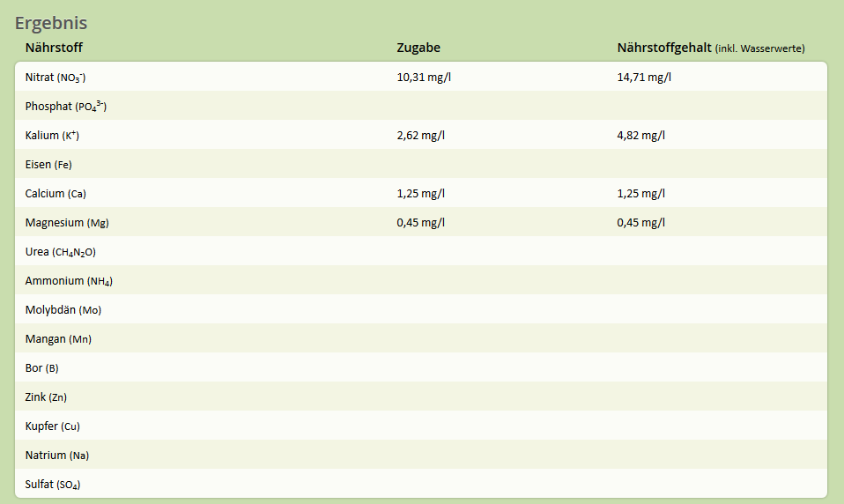
Task: Click the Magnesium Nährstoffgehalt value 0,45 mg/l
Action: point(641,222)
